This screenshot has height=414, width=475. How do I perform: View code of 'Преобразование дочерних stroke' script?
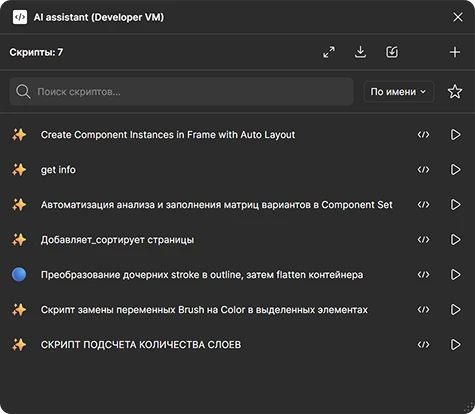[x=423, y=275]
